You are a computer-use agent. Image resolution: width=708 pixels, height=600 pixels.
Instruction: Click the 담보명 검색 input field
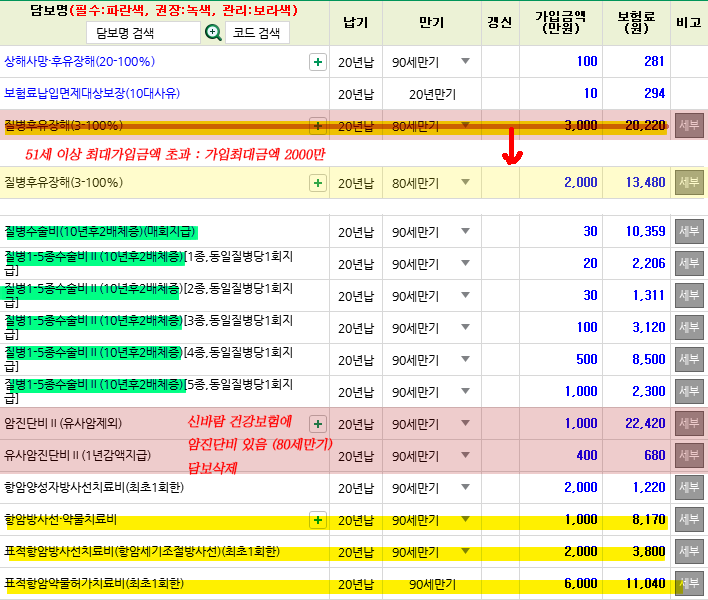143,33
